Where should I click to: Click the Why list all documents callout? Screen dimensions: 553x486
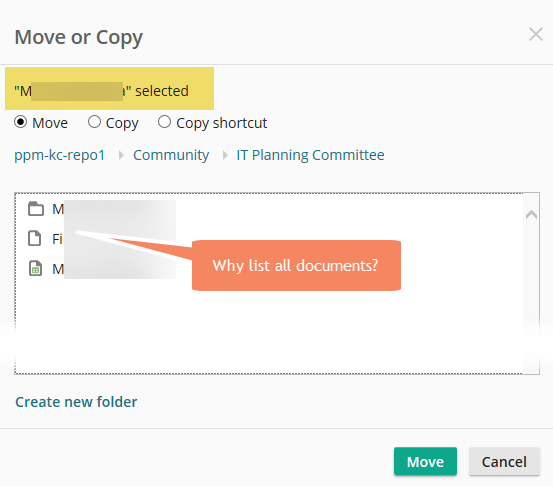296,265
